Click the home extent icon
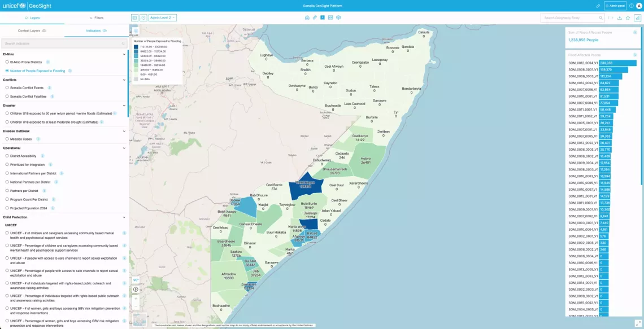Viewport: 644px width, 329px height. [x=307, y=17]
